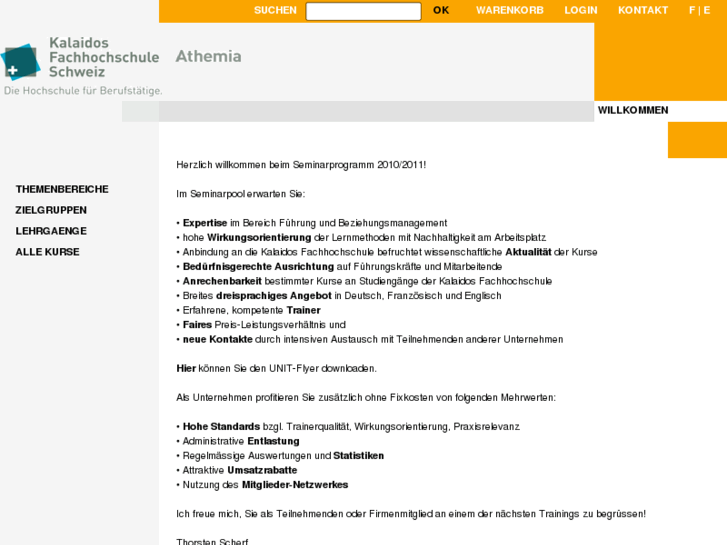Click the bold word 'Expertise'

click(205, 223)
